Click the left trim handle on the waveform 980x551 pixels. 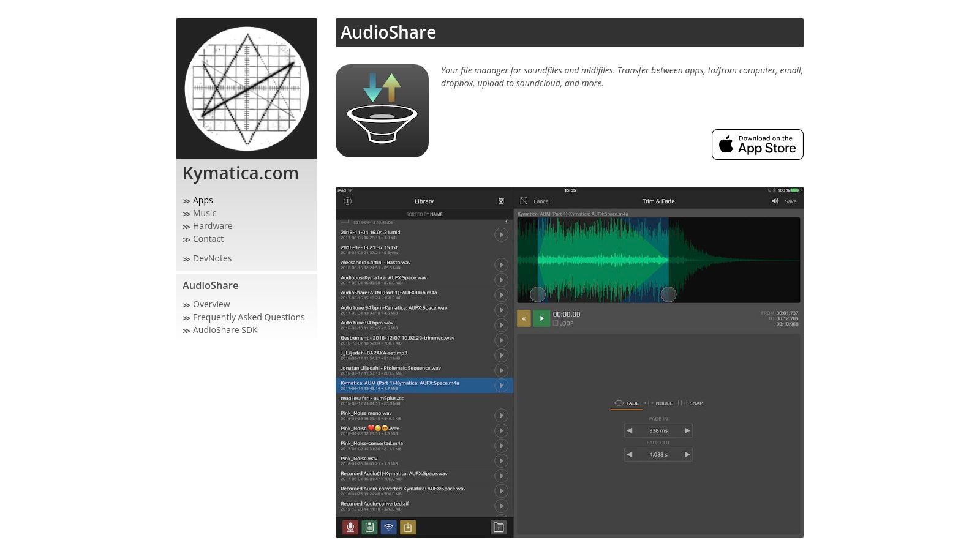point(537,294)
